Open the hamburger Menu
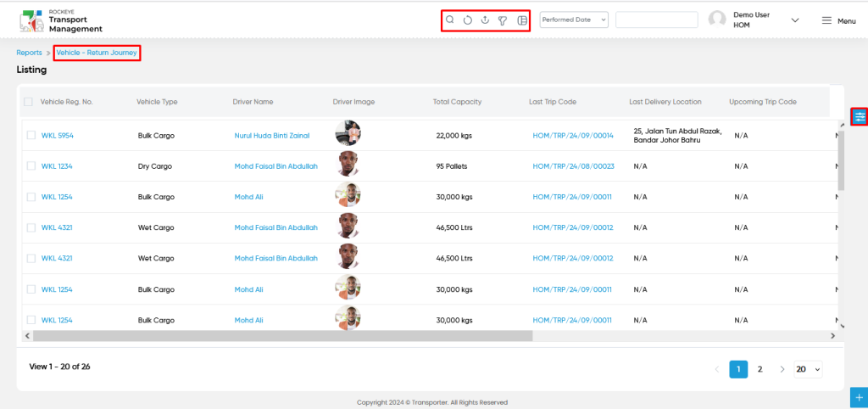This screenshot has height=409, width=868. pos(838,20)
